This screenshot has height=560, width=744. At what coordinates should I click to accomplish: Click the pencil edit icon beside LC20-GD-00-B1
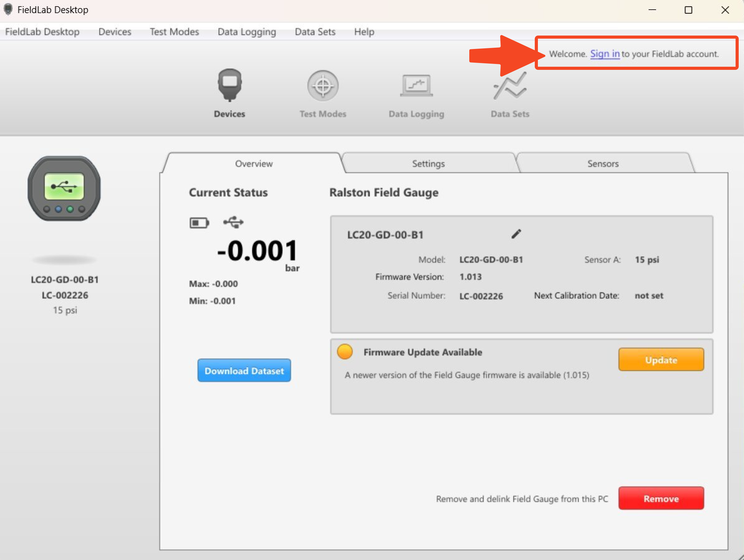click(x=516, y=234)
